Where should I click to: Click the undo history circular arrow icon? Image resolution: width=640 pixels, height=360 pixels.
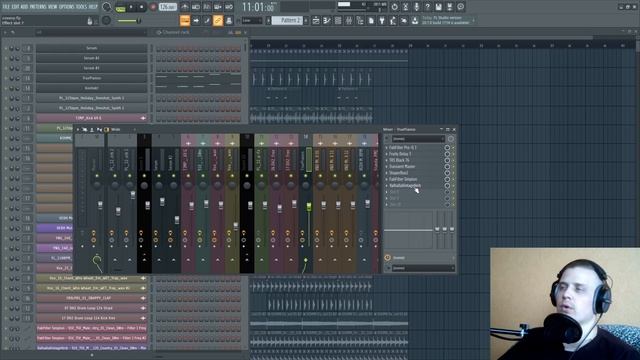click(394, 7)
